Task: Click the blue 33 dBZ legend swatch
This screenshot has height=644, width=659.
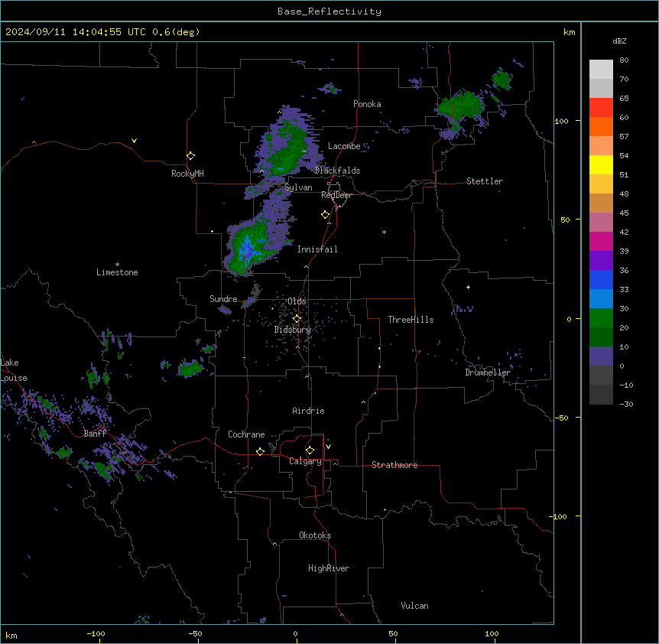Action: [x=601, y=279]
